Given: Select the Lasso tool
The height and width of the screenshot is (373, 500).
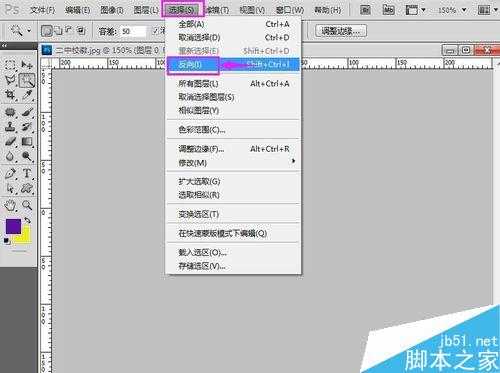Looking at the screenshot, I should point(10,80).
